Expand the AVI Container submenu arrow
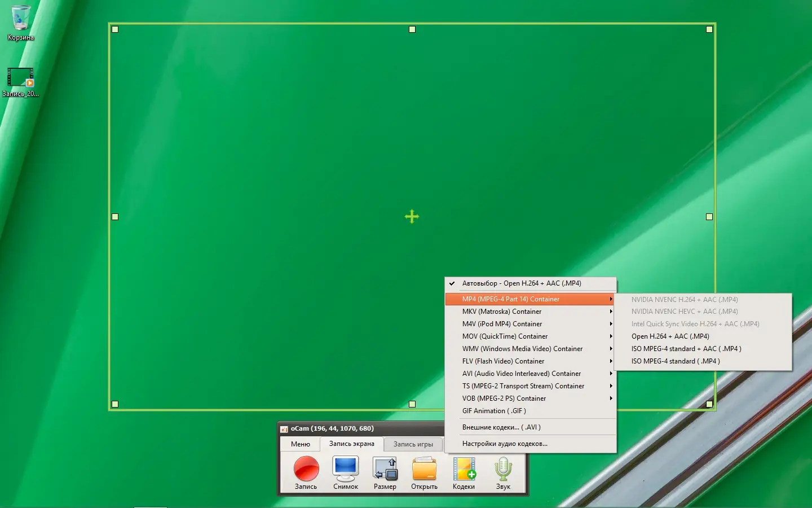 [611, 374]
